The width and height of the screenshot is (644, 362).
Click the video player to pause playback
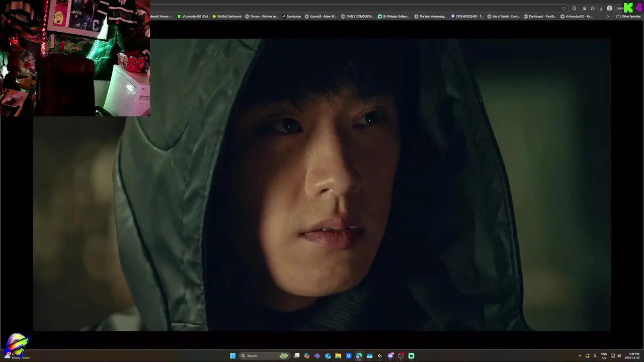(322, 185)
